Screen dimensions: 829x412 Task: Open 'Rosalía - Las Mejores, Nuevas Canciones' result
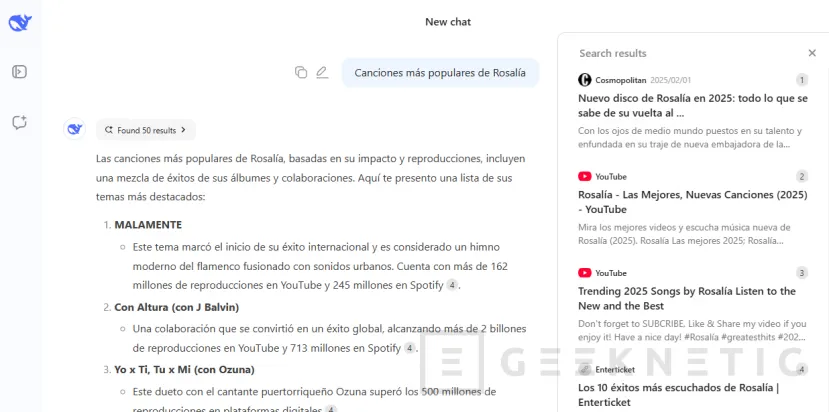click(x=693, y=202)
